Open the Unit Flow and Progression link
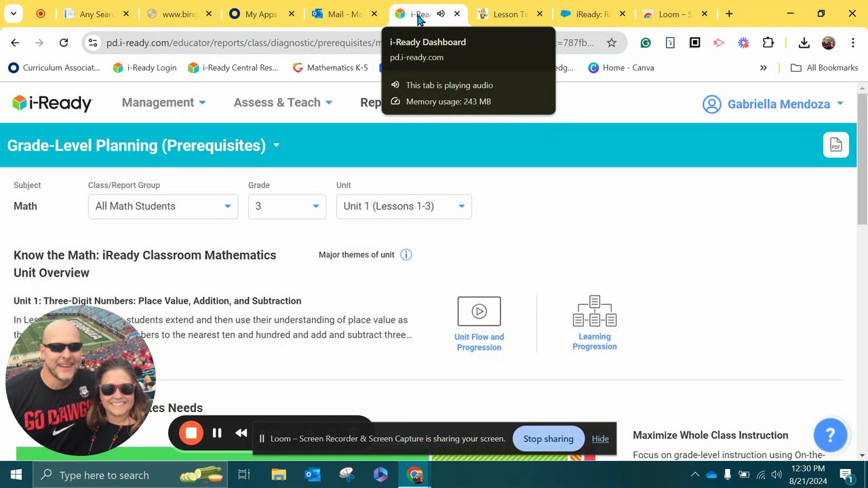868x488 pixels. tap(479, 342)
